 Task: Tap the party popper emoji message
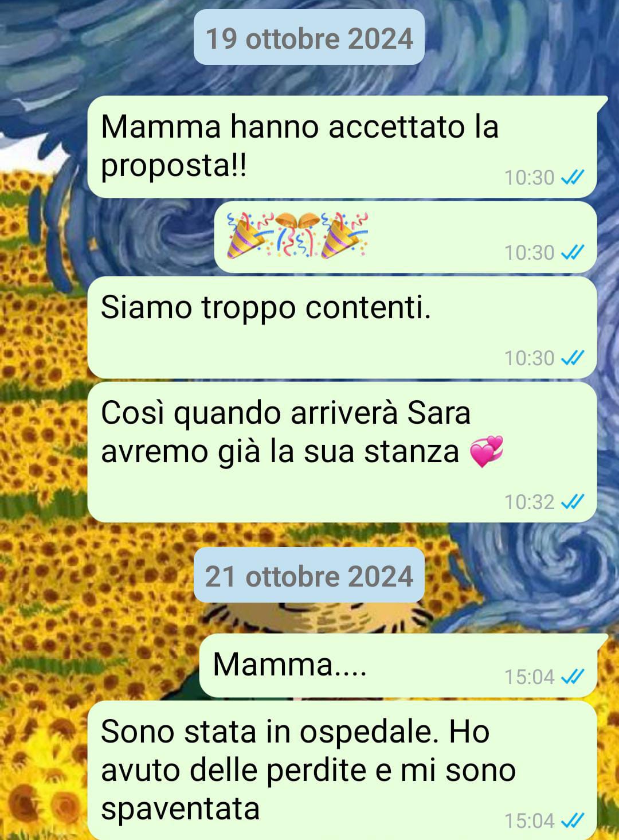tap(406, 237)
